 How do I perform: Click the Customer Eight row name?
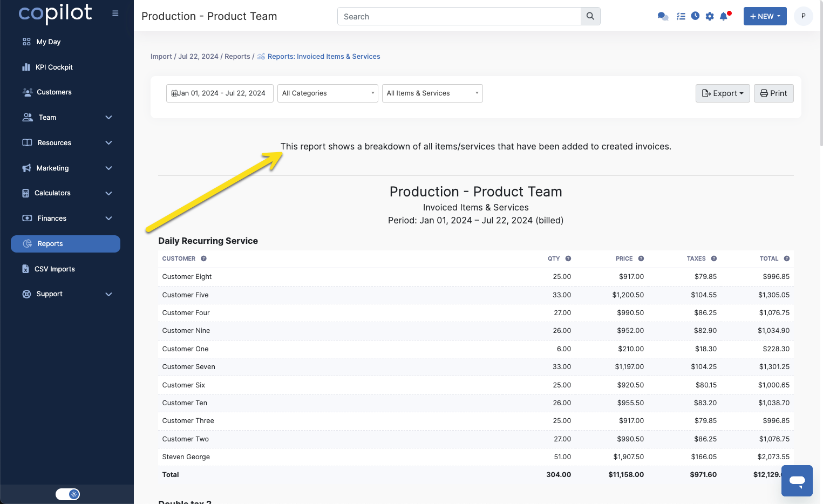(187, 277)
